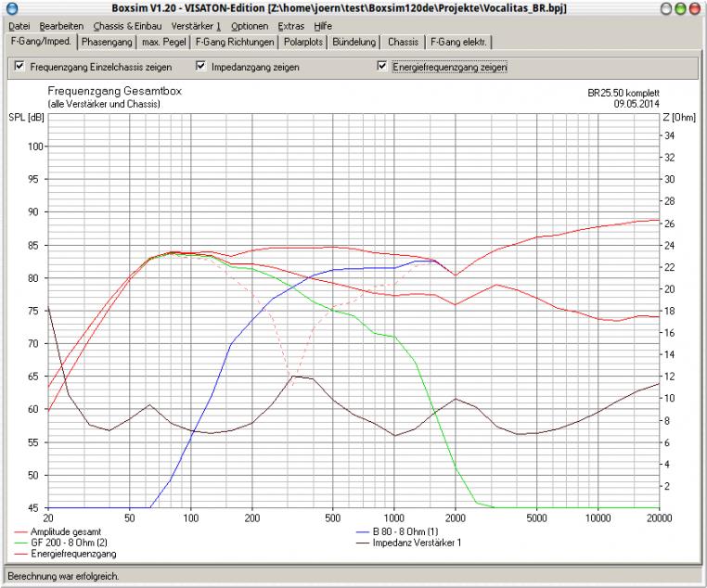Open the Datei menu
707x588 pixels.
(x=19, y=26)
